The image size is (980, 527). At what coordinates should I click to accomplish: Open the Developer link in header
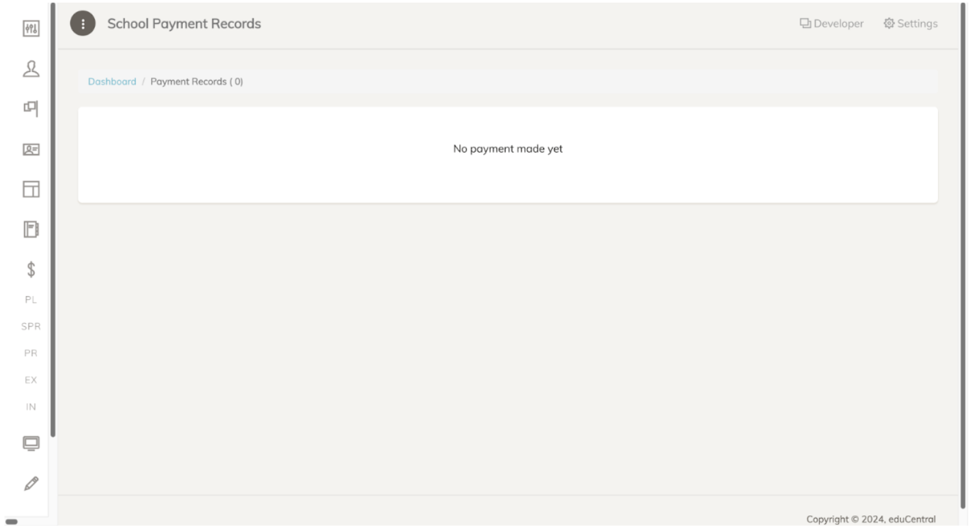tap(831, 24)
